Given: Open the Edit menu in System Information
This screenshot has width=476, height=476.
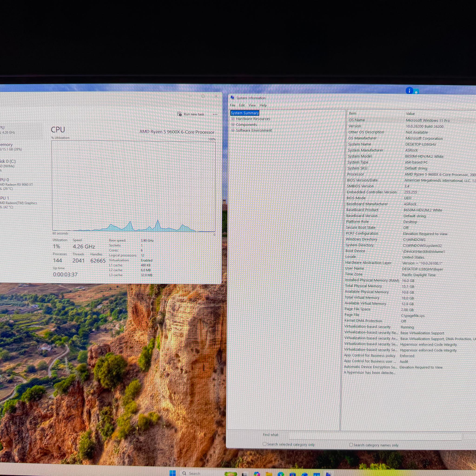Looking at the screenshot, I should tap(242, 105).
